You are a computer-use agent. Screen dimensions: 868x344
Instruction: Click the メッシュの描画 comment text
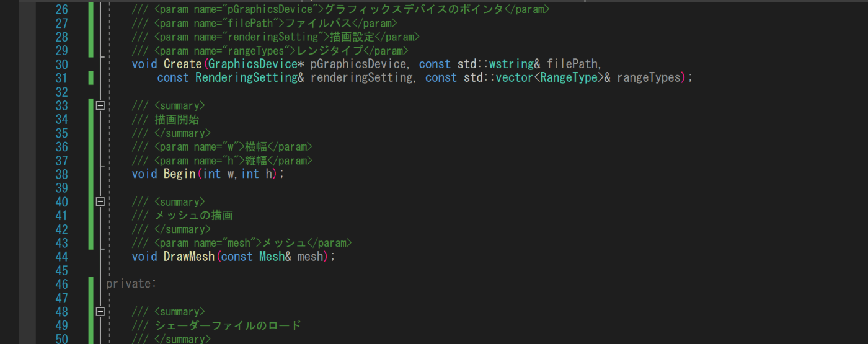coord(194,216)
